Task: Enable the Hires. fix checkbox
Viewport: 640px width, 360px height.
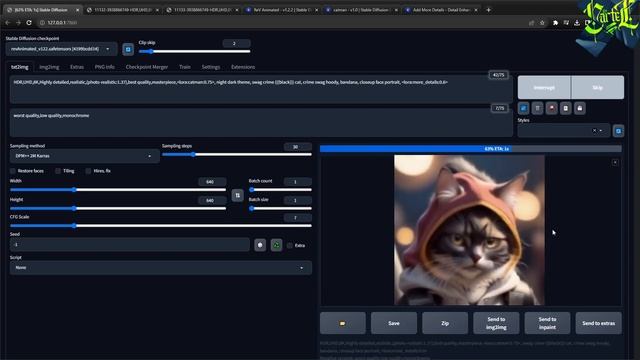Action: click(x=88, y=171)
